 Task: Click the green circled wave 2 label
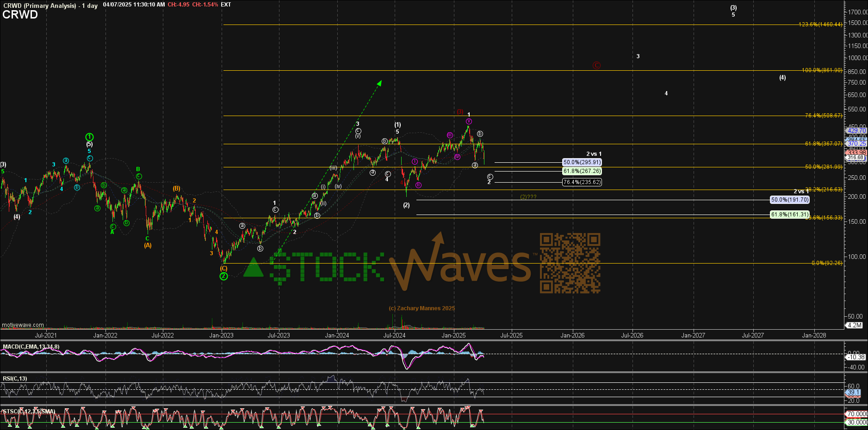[223, 276]
